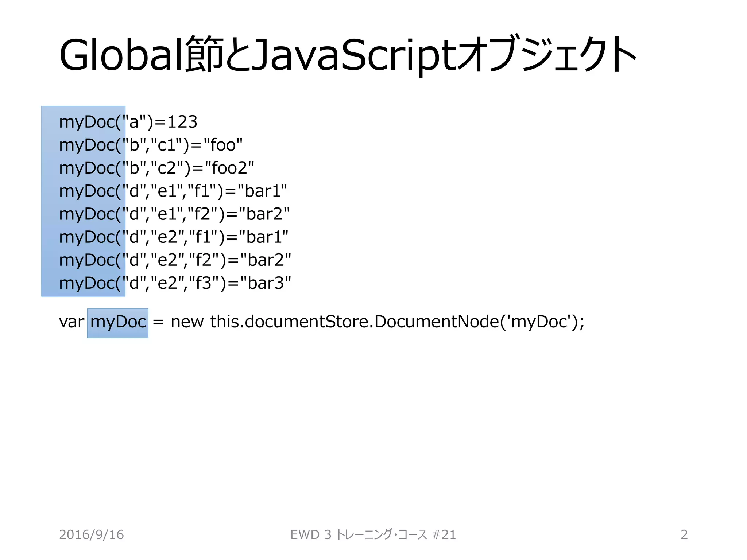
Task: Click the line myDoc("d","e1","f2")="bar2"
Action: (174, 214)
